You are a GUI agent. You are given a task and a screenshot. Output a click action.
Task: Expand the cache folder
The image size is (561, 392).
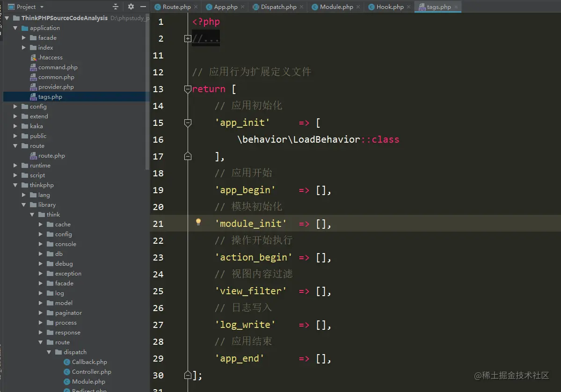pyautogui.click(x=40, y=225)
